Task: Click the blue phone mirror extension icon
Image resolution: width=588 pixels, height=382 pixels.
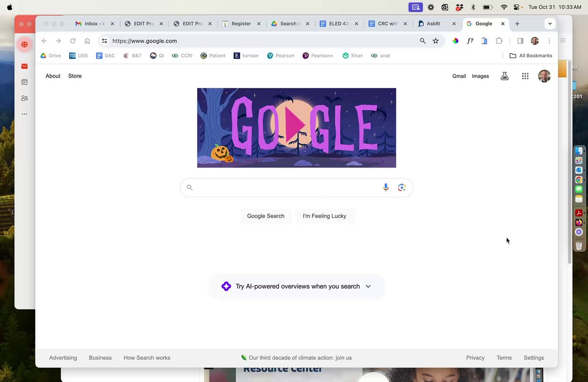Action: 484,41
